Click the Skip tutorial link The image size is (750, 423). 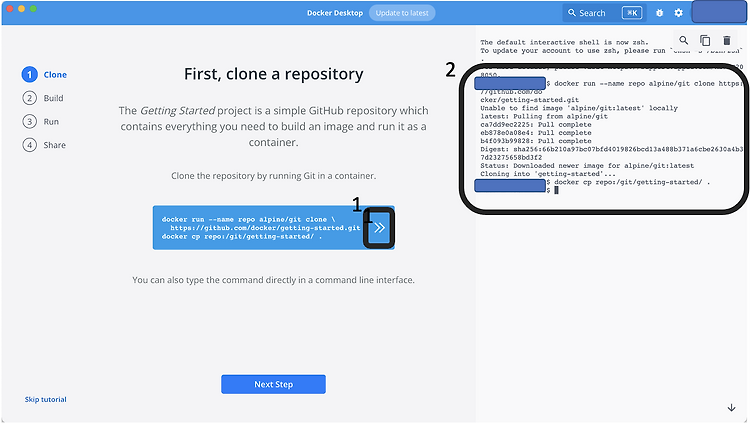(45, 400)
